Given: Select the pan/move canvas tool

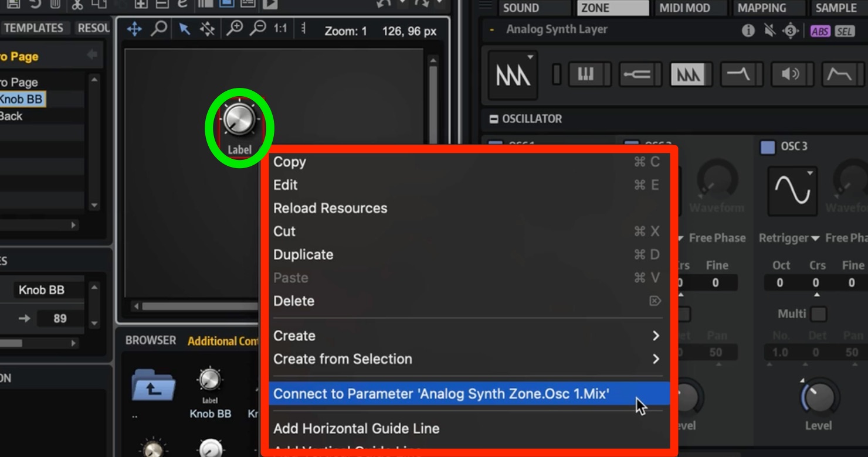Looking at the screenshot, I should click(134, 29).
